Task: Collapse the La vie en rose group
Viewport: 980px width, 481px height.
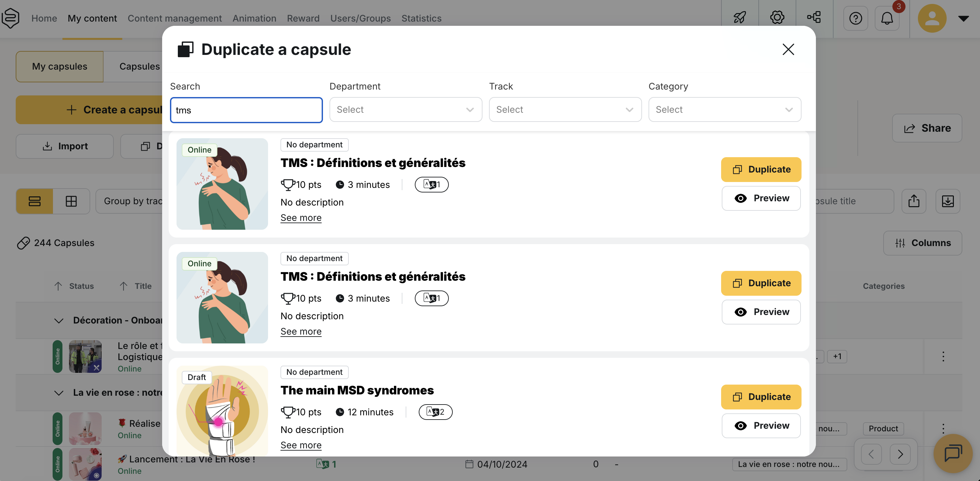Action: 59,393
